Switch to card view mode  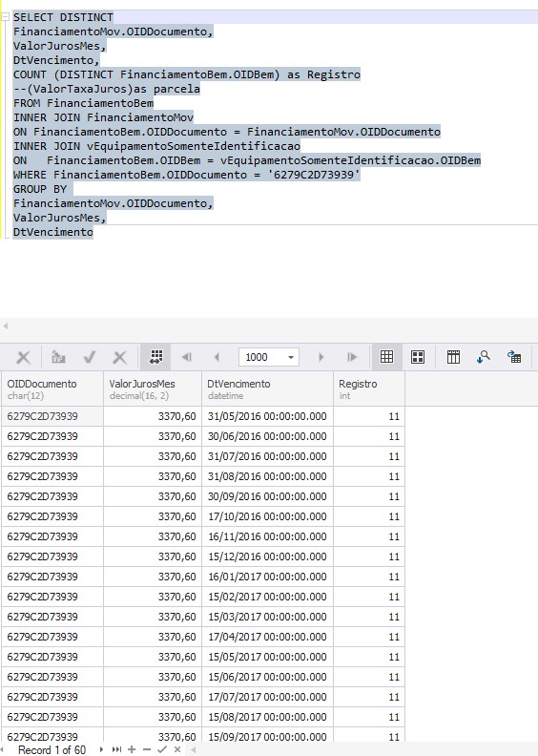pos(418,357)
